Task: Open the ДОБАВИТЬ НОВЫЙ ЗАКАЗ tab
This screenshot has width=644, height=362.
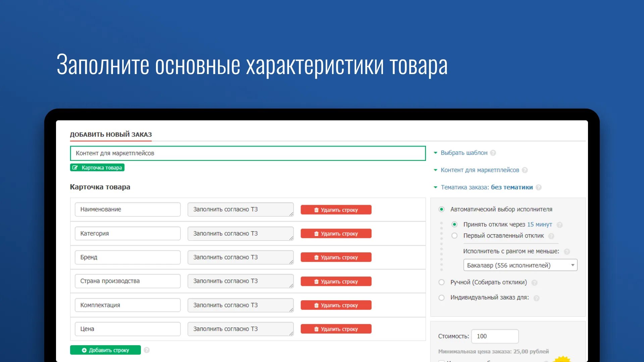Action: pyautogui.click(x=111, y=134)
